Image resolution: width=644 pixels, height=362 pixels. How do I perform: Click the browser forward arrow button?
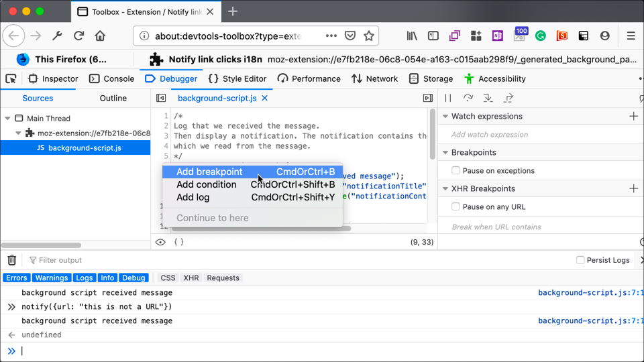36,36
